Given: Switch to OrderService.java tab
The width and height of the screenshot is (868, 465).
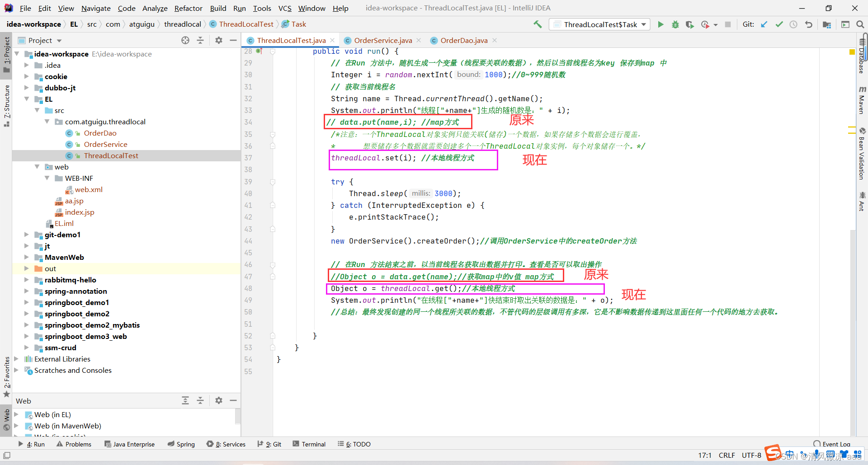Looking at the screenshot, I should pos(383,40).
